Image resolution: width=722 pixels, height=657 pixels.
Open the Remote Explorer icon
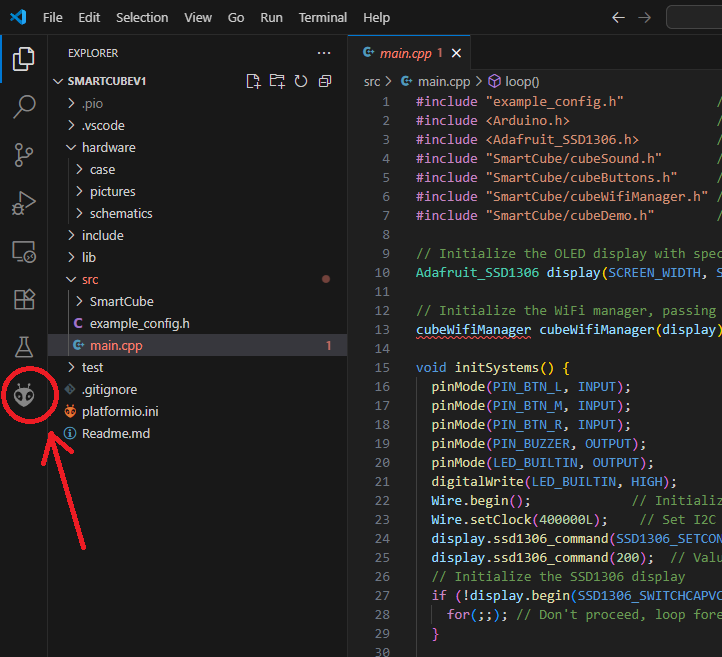(x=24, y=251)
